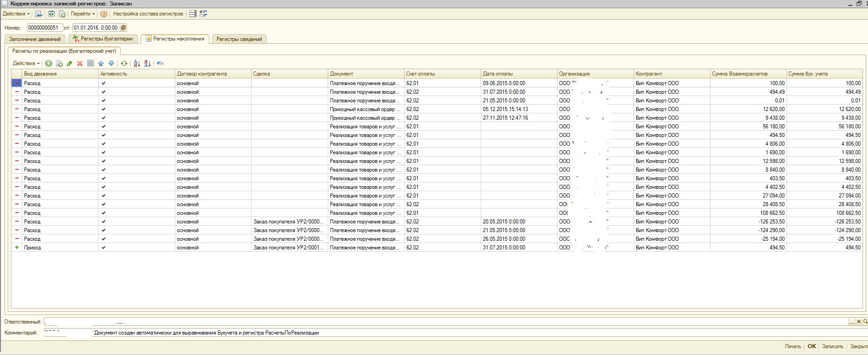Screen dimensions: 868x355
Task: Click the copy document icon in top toolbar
Action: pos(62,14)
